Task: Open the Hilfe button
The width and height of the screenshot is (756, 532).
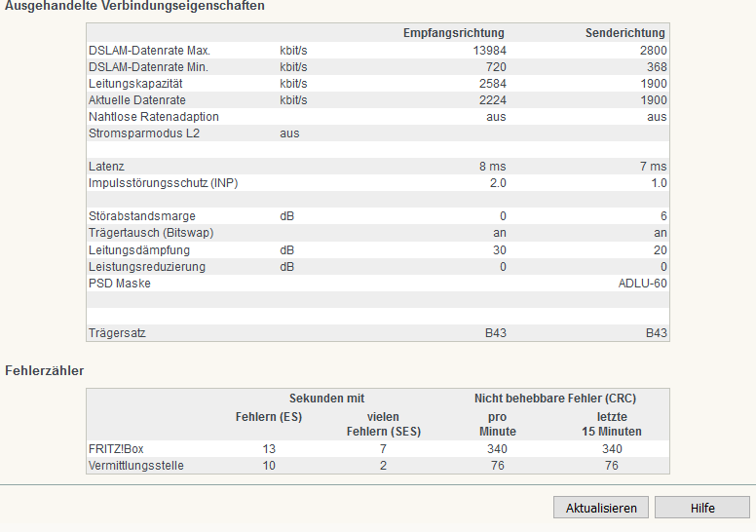Action: click(x=702, y=508)
